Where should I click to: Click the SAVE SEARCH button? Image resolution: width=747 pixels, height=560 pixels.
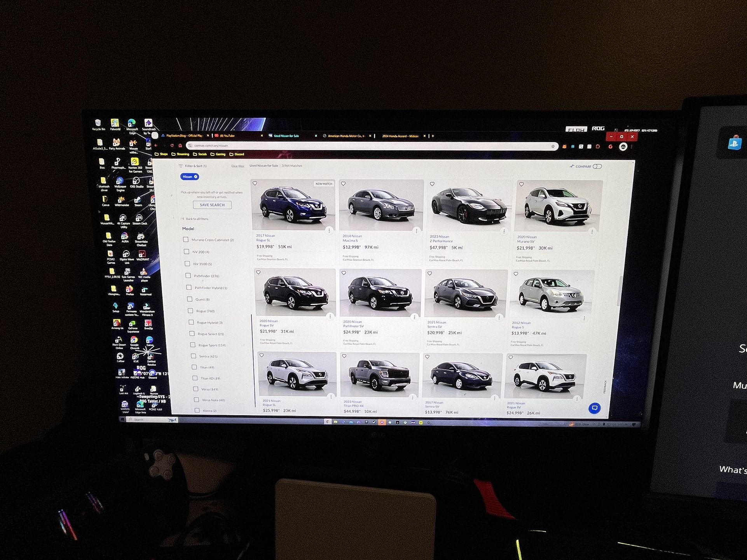tap(212, 205)
